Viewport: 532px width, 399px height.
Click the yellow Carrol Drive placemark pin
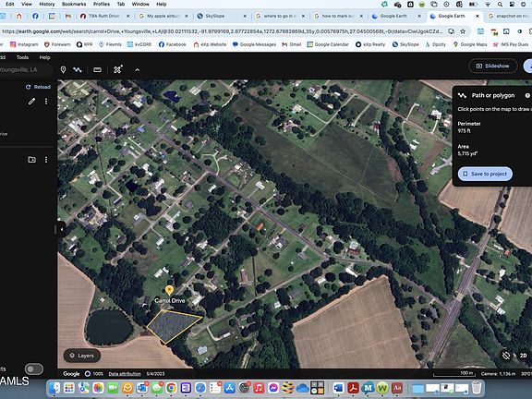[169, 290]
